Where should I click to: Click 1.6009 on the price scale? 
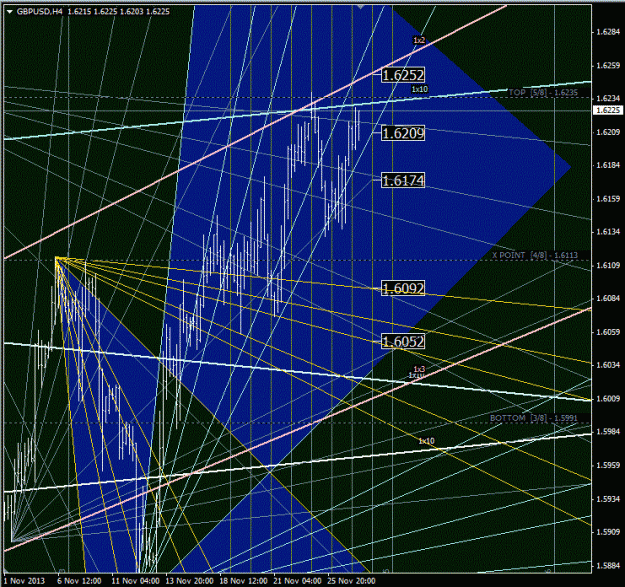pyautogui.click(x=608, y=398)
